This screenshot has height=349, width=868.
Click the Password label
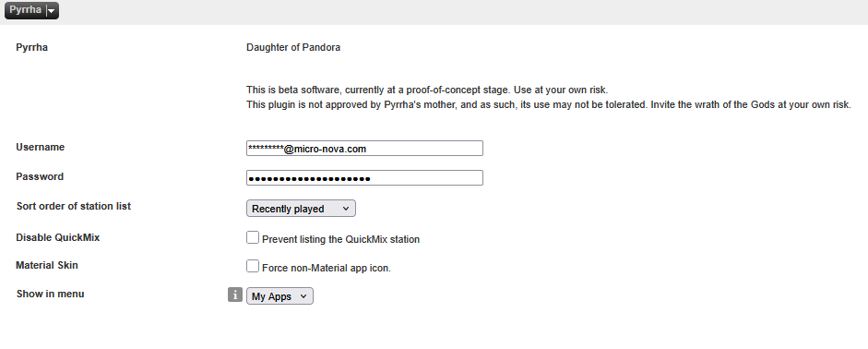[40, 176]
